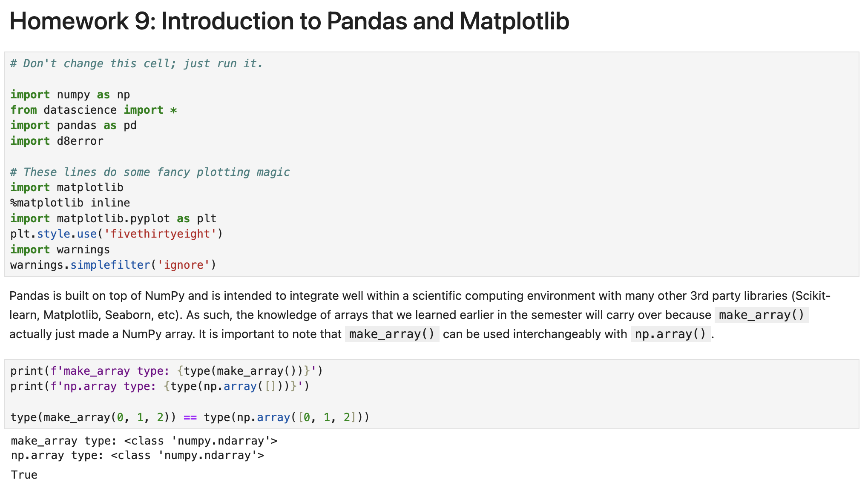This screenshot has width=868, height=488.
Task: Click the "import d8error" line
Action: tap(57, 141)
